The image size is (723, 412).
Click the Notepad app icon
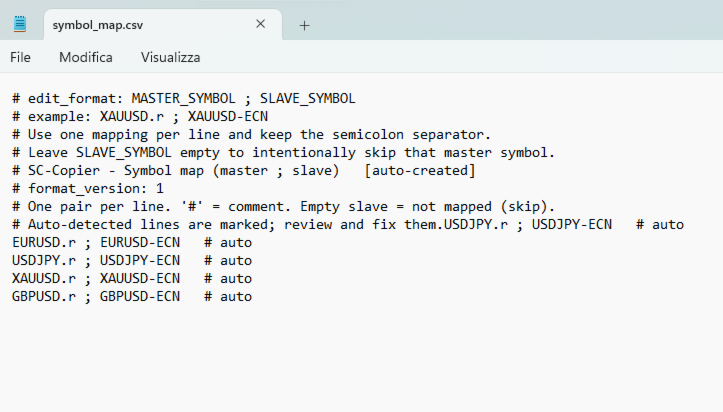click(20, 24)
